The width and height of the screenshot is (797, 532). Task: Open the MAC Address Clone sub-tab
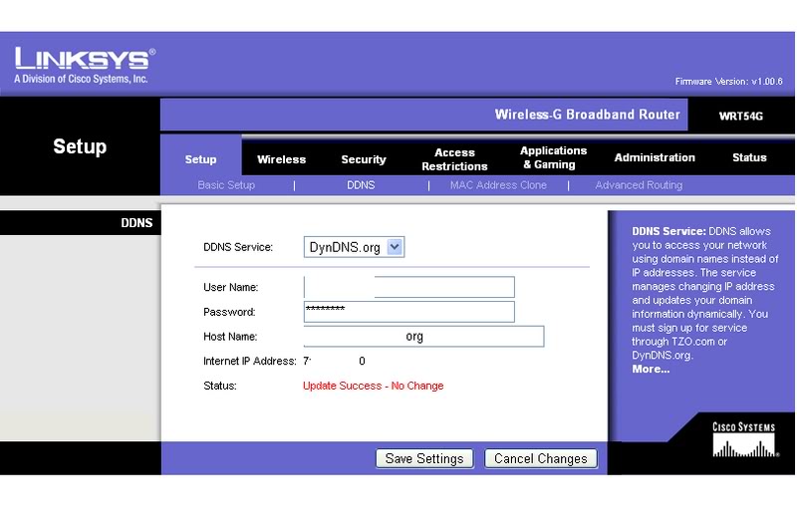tap(498, 185)
